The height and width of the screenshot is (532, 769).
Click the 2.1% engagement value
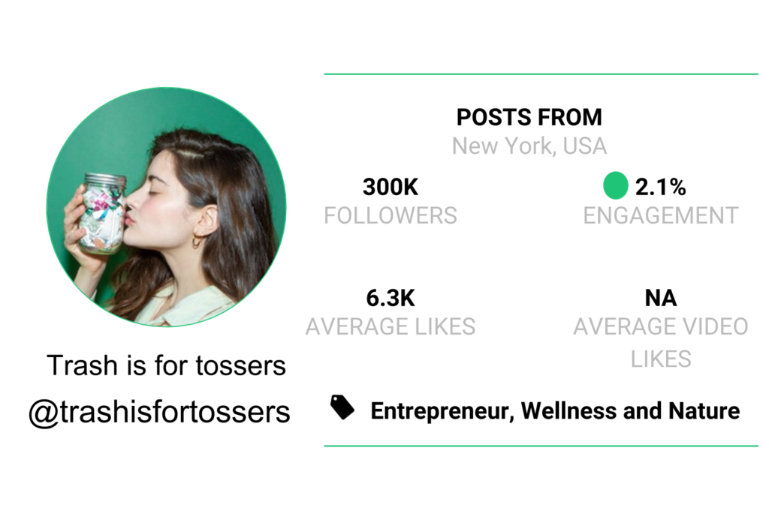coord(661,187)
